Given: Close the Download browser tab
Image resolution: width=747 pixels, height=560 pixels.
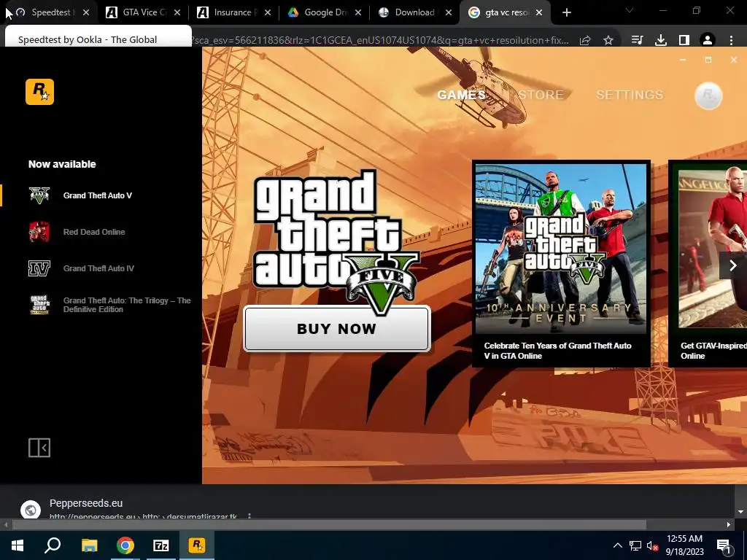Looking at the screenshot, I should tap(449, 13).
